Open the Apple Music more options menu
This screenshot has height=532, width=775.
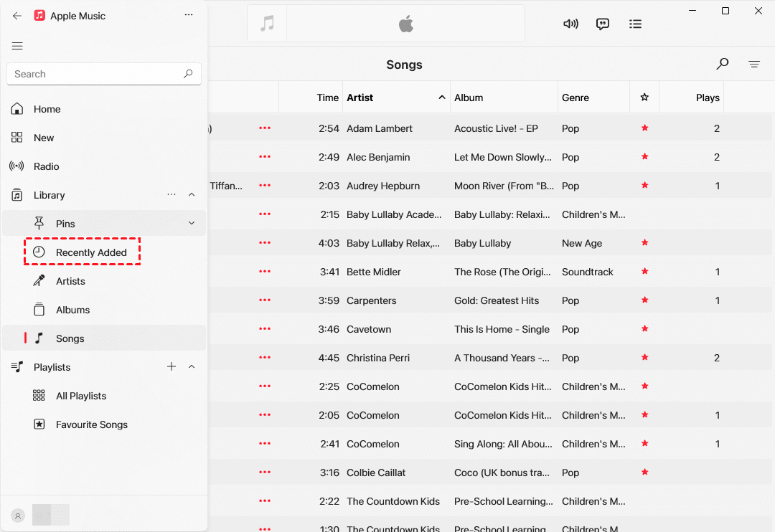click(188, 15)
